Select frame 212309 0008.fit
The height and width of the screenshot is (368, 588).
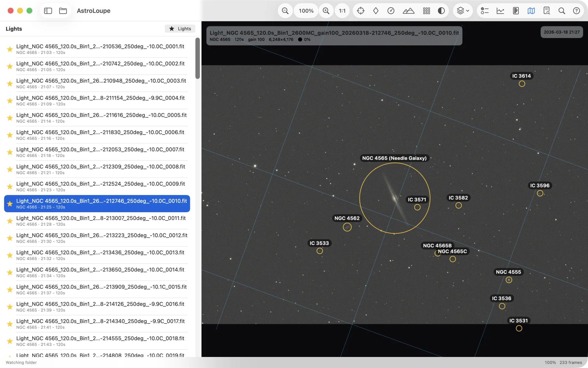click(x=97, y=169)
